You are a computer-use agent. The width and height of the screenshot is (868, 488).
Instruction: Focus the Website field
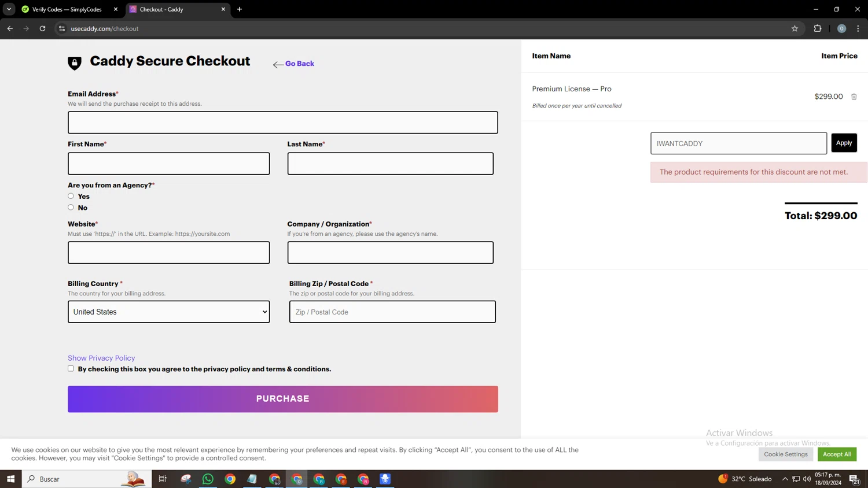pyautogui.click(x=168, y=253)
